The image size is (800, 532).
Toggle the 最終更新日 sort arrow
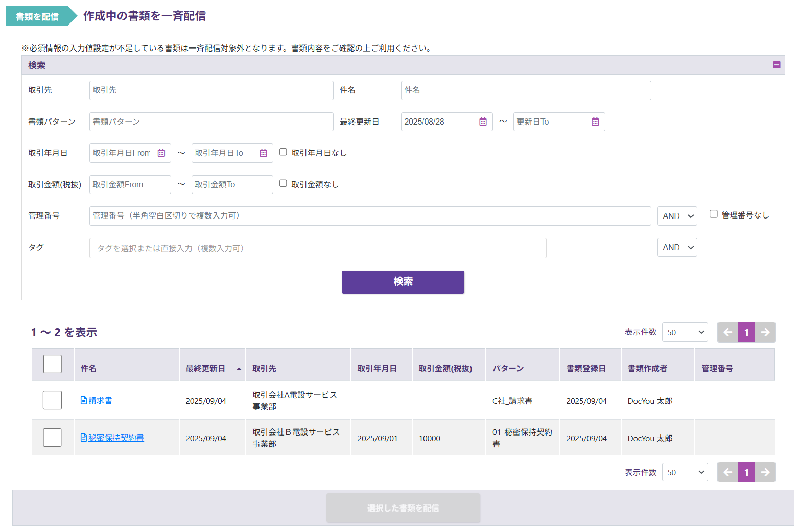(239, 369)
